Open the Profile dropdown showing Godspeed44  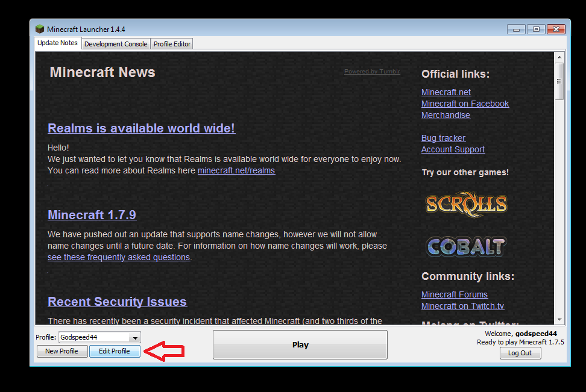tap(99, 337)
